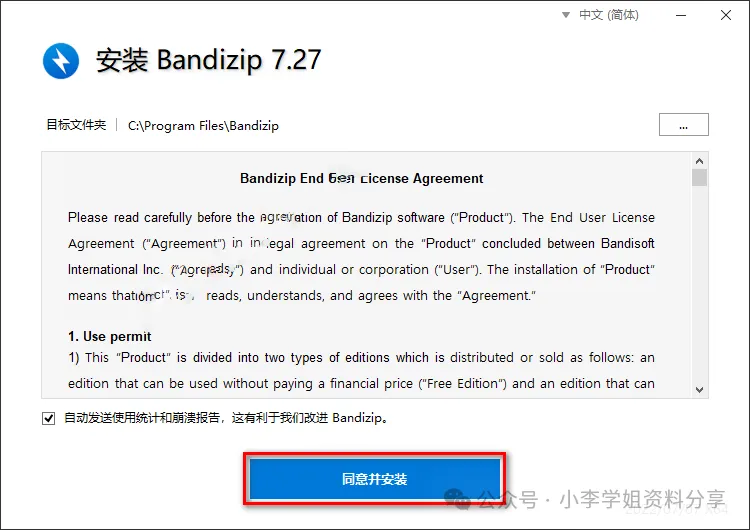Viewport: 750px width, 530px height.
Task: Click the 安装 Bandizip 7.27 title text
Action: click(208, 60)
